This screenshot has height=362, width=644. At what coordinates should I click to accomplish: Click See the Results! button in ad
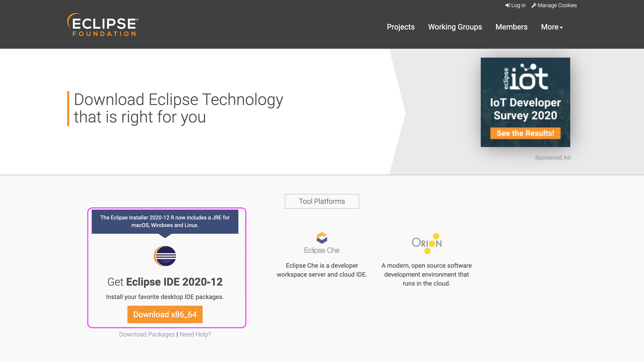[x=525, y=133]
